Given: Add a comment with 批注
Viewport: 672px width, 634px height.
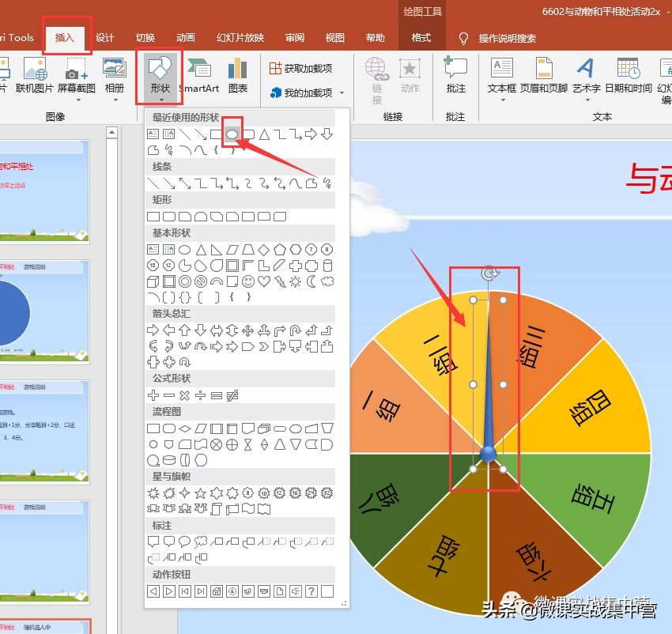Looking at the screenshot, I should [455, 75].
